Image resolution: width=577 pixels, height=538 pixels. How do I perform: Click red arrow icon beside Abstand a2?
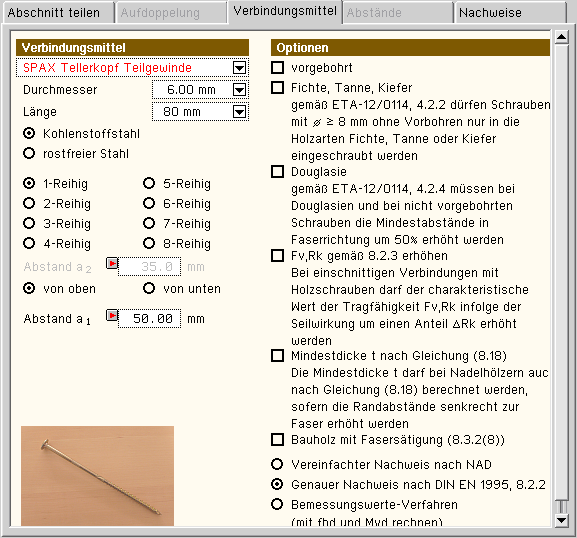point(112,263)
